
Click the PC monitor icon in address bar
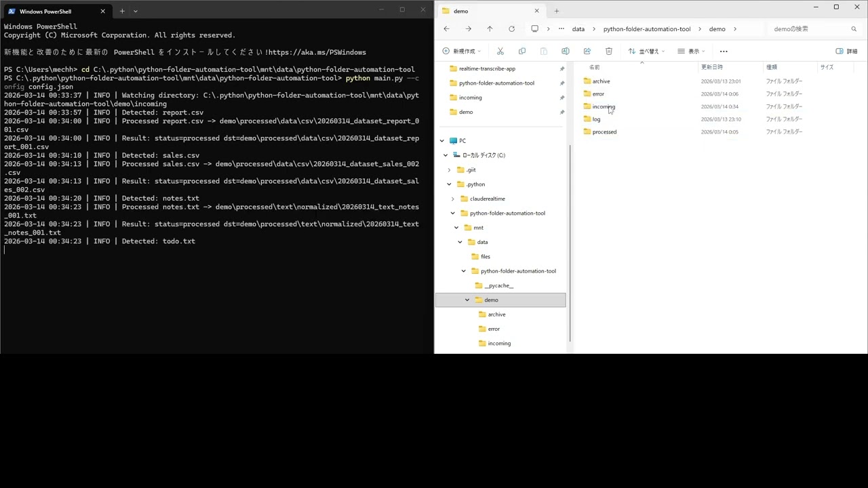click(x=534, y=29)
